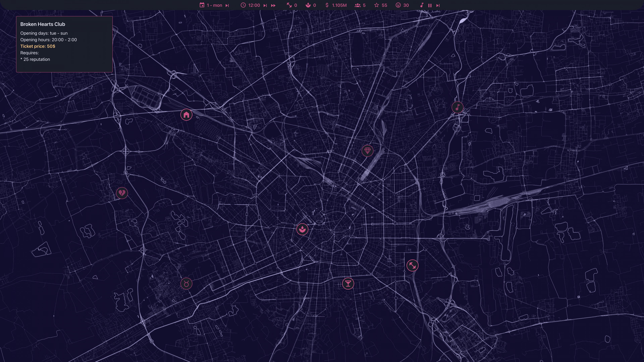Click the 12:00 time display

tap(254, 5)
